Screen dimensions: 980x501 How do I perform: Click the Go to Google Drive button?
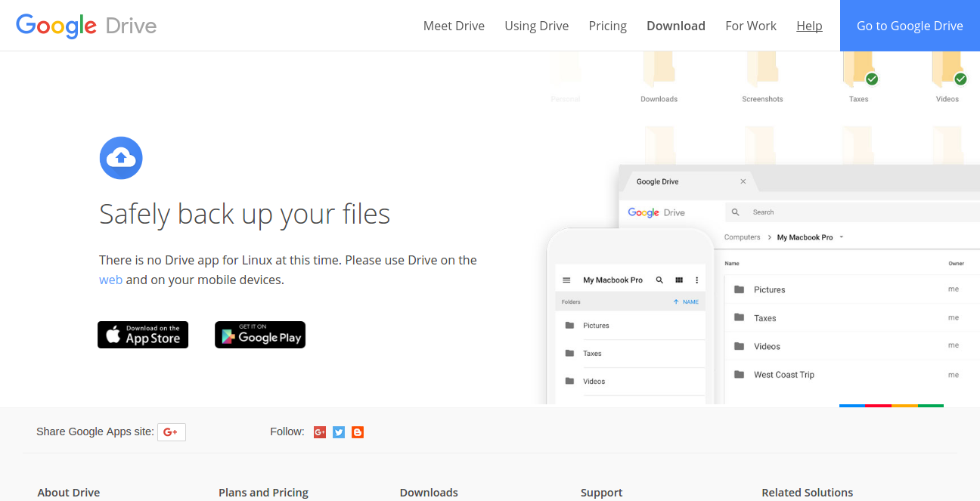point(910,26)
